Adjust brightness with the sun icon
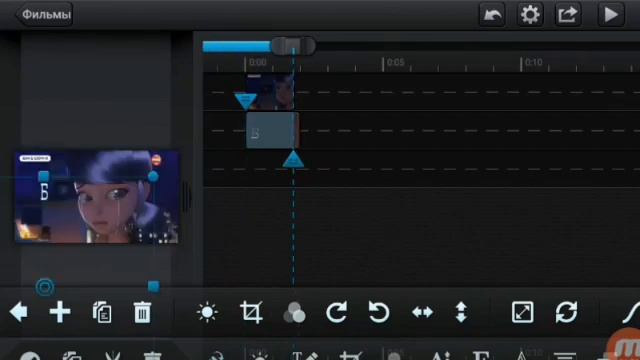The image size is (640, 360). coord(207,313)
